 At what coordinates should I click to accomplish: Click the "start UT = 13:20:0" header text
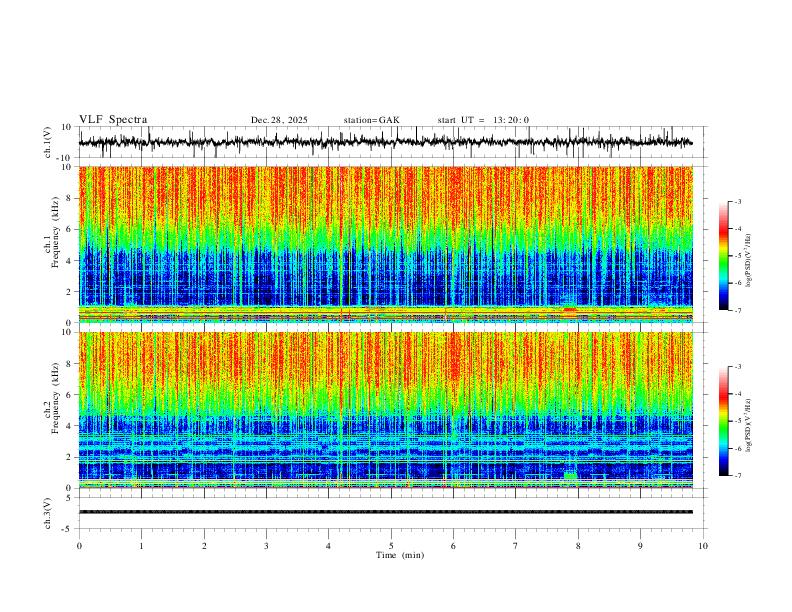point(483,120)
